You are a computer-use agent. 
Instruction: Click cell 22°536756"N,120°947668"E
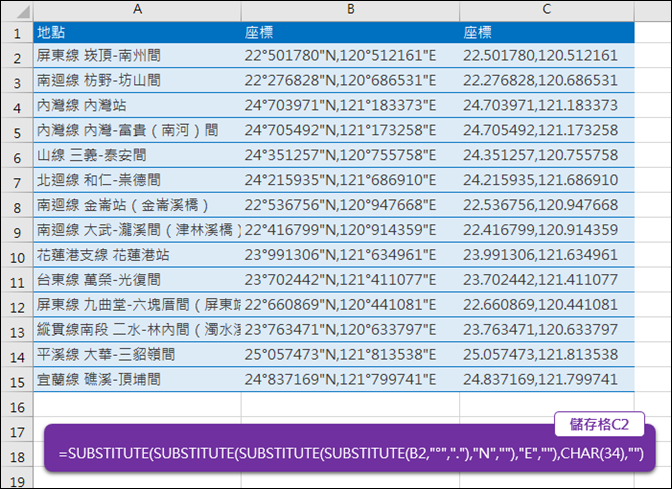(351, 205)
